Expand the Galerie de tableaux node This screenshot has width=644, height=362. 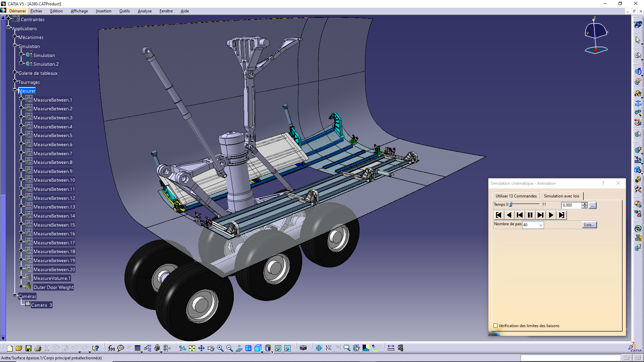[14, 72]
